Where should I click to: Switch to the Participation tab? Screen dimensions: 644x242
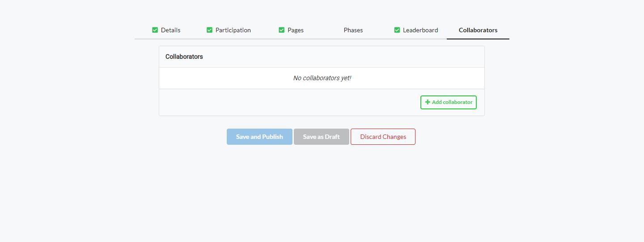coord(233,30)
